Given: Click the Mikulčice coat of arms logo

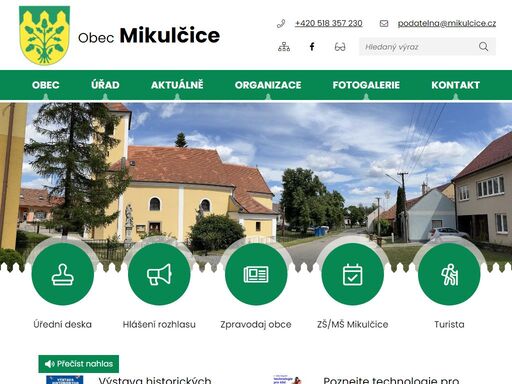Looking at the screenshot, I should tap(44, 35).
